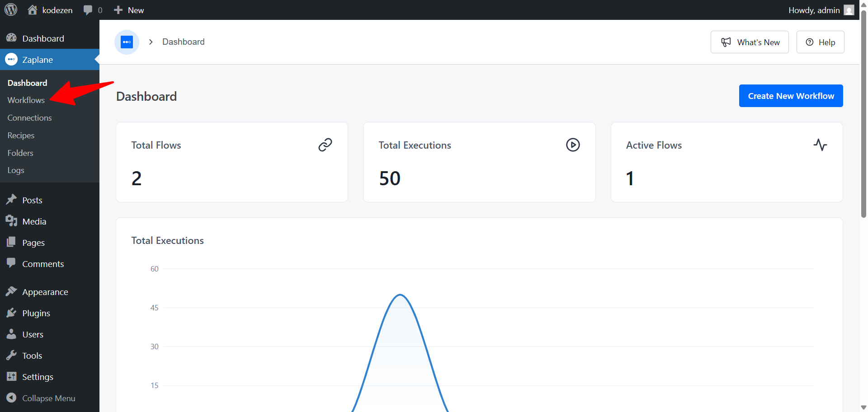Click the Plugins plug icon
Viewport: 868px width, 412px height.
[x=11, y=313]
